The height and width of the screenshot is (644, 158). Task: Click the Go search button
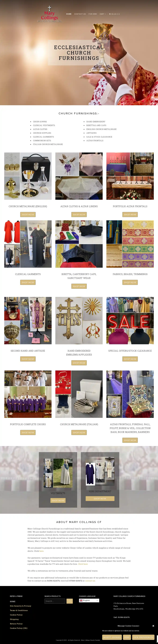[70, 601]
